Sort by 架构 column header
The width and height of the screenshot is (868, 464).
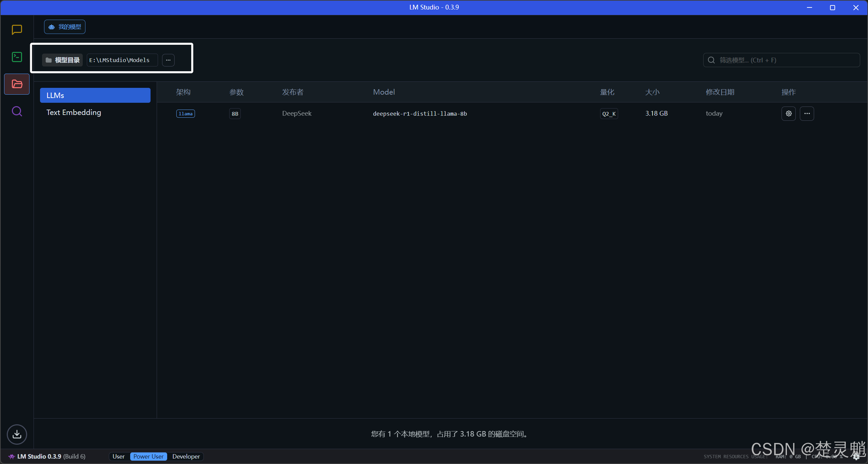(x=183, y=92)
